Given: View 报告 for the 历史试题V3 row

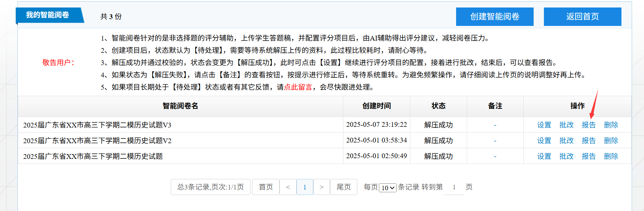Looking at the screenshot, I should pos(588,125).
